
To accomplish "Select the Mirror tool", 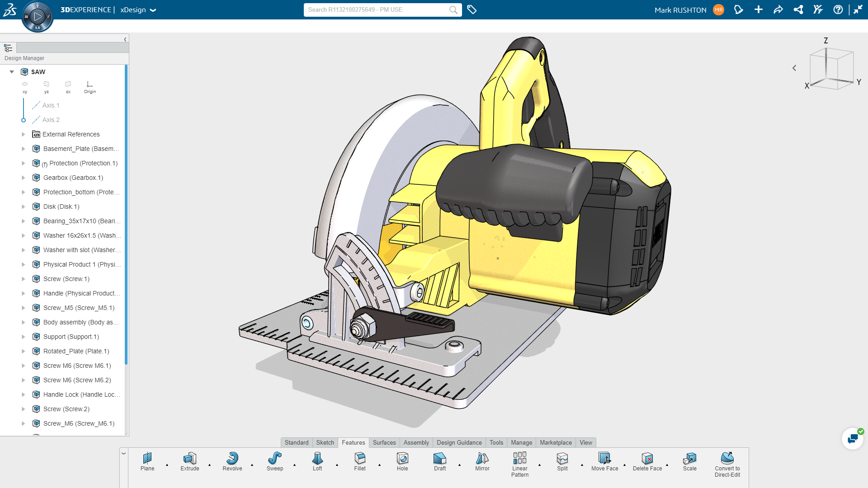I will 482,461.
